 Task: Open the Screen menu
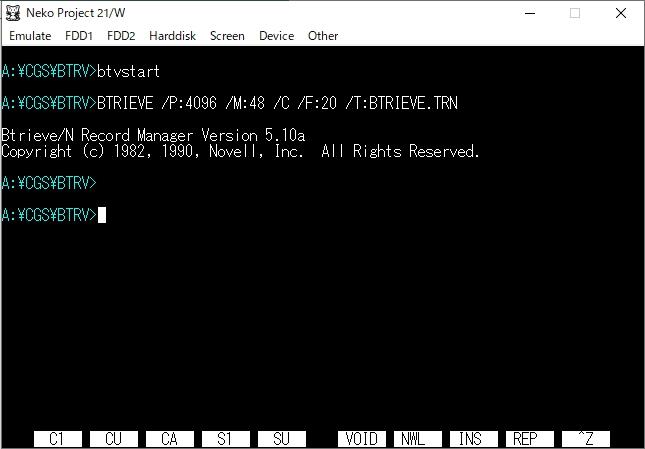[x=227, y=36]
